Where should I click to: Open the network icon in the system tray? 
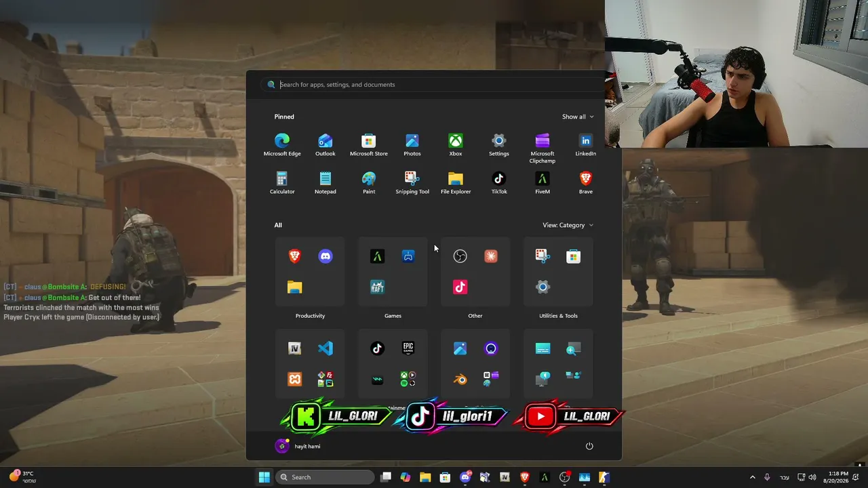(x=801, y=477)
